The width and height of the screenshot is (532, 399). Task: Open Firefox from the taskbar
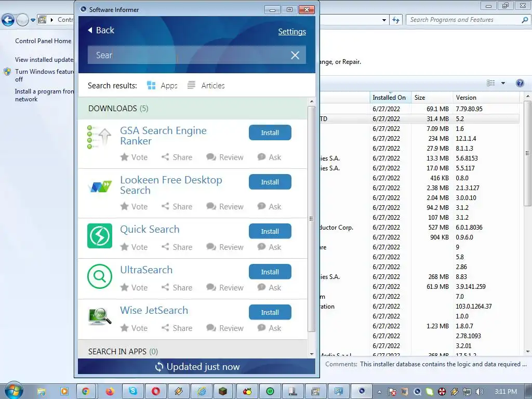(110, 391)
